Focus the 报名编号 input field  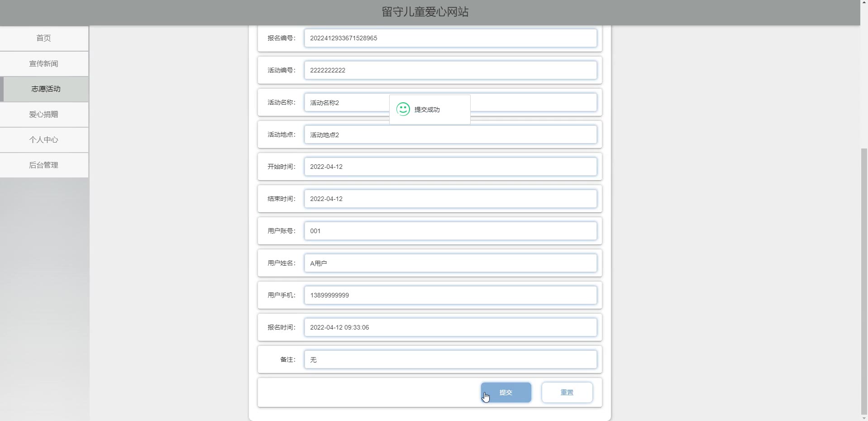[450, 38]
